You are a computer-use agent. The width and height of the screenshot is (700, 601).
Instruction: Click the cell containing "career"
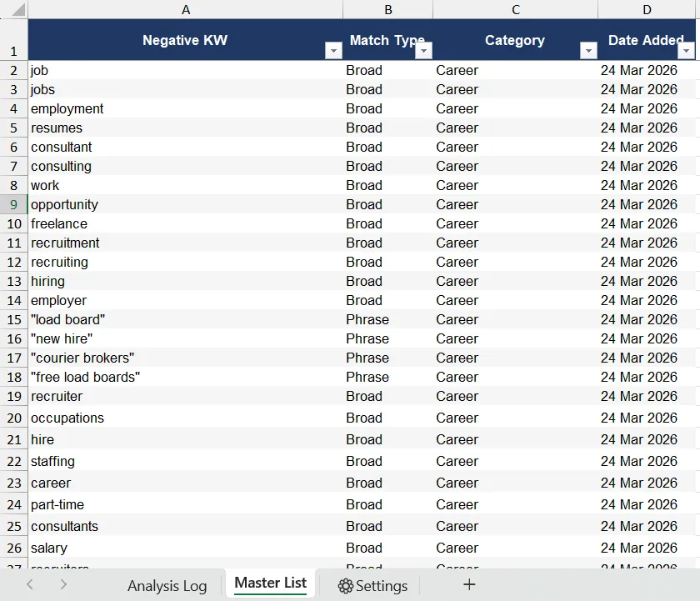point(186,483)
